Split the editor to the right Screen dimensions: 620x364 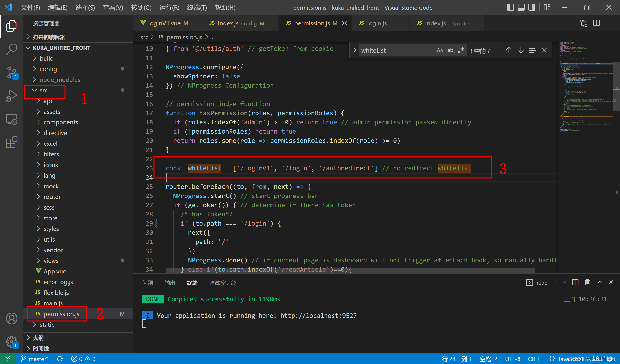coord(596,23)
